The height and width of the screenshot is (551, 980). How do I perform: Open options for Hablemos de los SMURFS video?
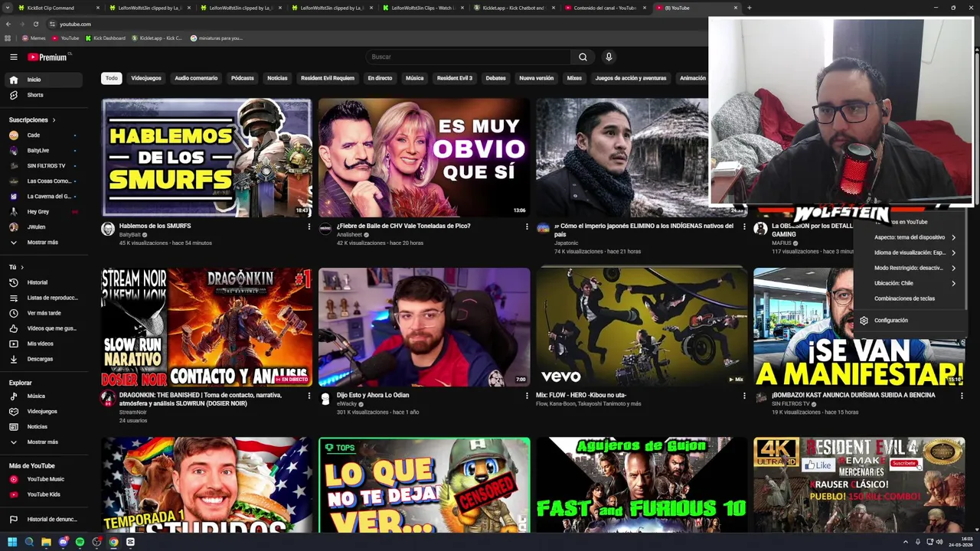[309, 227]
